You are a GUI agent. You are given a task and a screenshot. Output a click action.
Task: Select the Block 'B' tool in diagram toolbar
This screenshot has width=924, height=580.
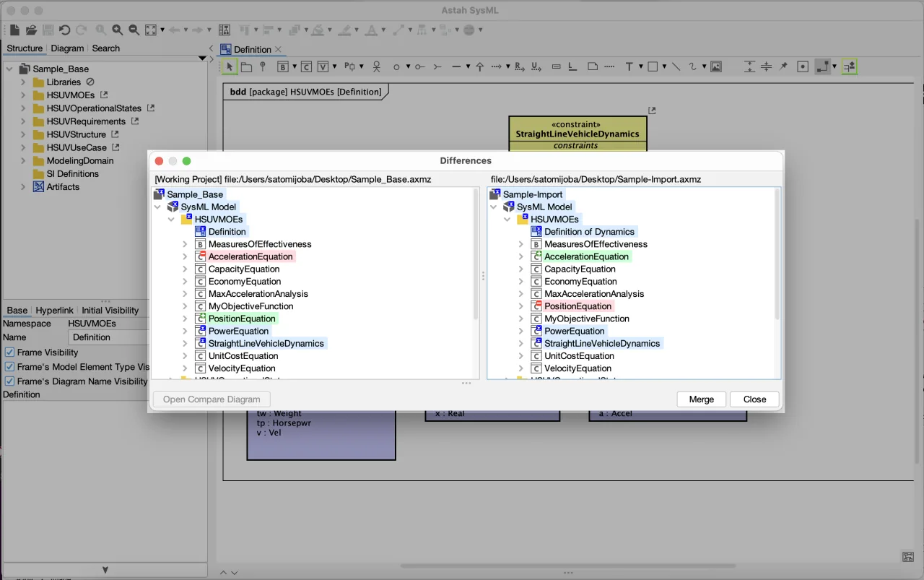(x=283, y=66)
